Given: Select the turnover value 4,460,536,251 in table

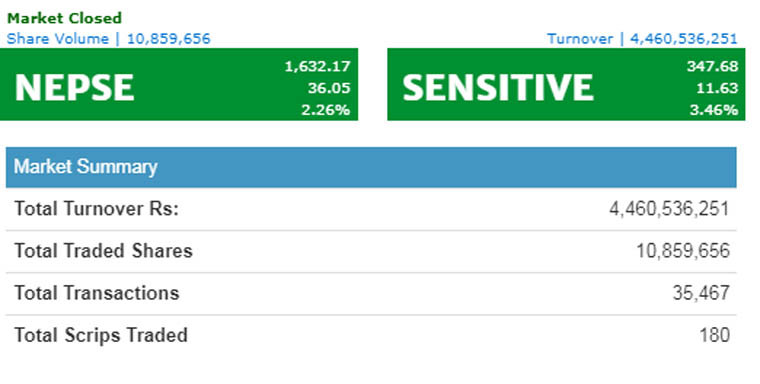Looking at the screenshot, I should [x=669, y=209].
